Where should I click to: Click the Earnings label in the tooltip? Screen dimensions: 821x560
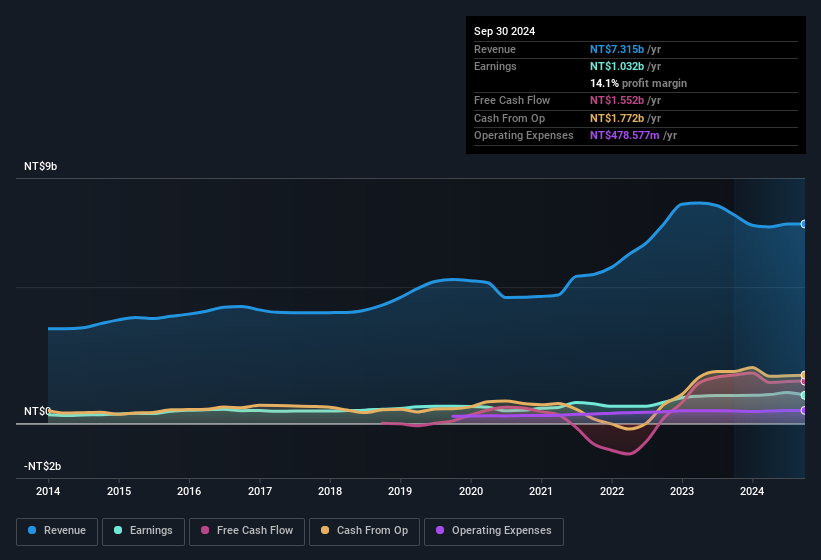495,66
